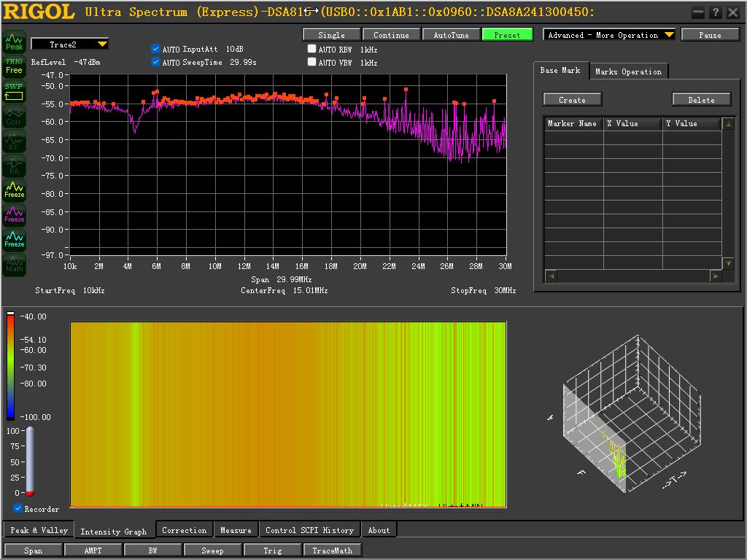Select the TRIG Free trigger icon
The height and width of the screenshot is (560, 747).
tap(15, 66)
